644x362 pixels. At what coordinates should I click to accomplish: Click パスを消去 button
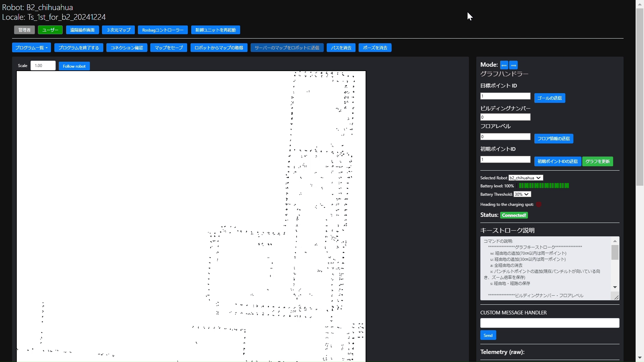tap(341, 48)
